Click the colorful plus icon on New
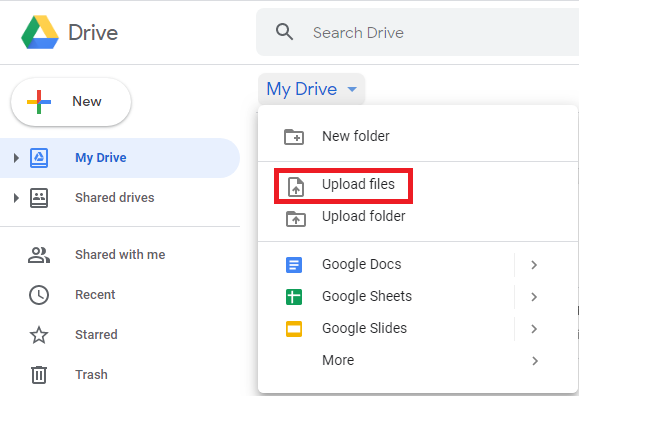This screenshot has height=443, width=653. pos(39,102)
